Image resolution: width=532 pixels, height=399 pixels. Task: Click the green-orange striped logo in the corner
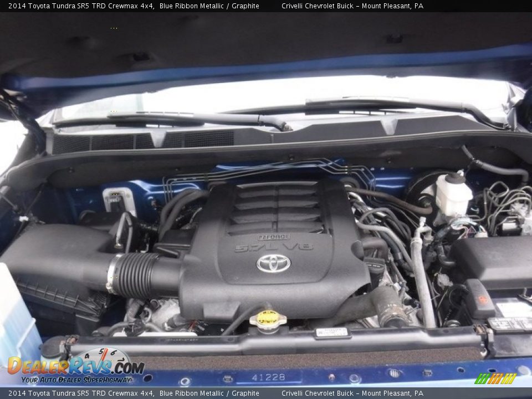495,378
